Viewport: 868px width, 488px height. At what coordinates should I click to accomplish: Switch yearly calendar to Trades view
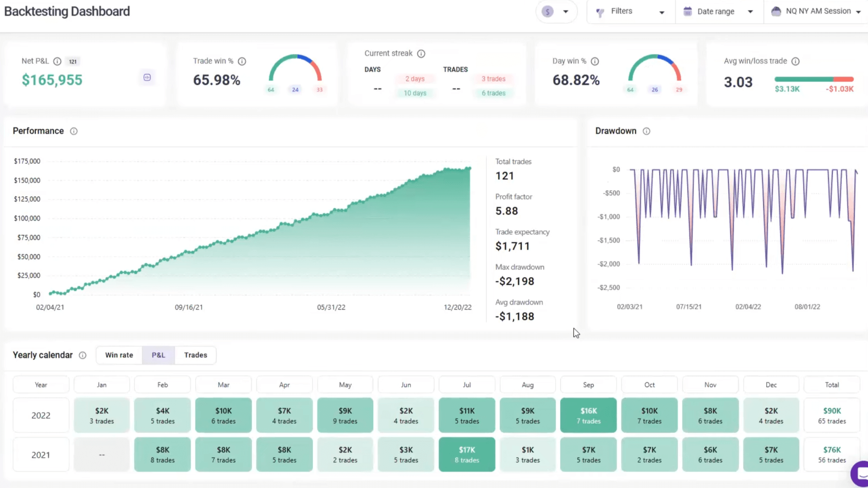click(x=196, y=355)
